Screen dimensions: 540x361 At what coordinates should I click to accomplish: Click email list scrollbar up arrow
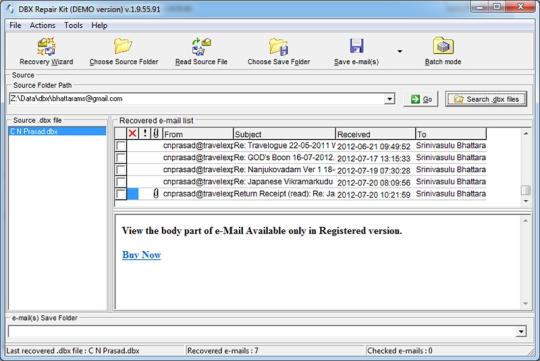point(526,133)
